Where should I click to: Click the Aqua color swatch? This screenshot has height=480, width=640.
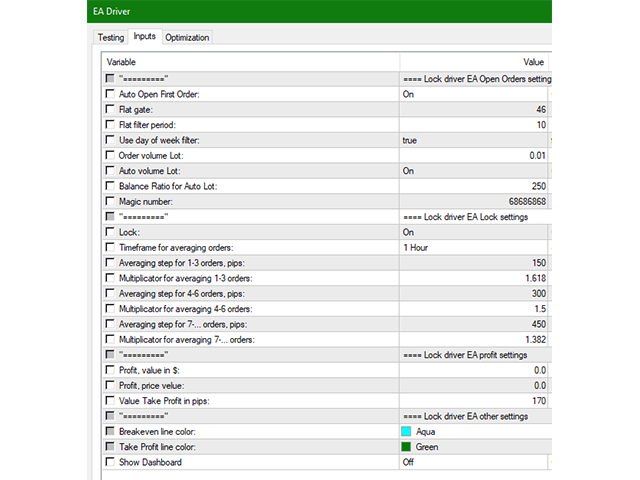[x=406, y=431]
